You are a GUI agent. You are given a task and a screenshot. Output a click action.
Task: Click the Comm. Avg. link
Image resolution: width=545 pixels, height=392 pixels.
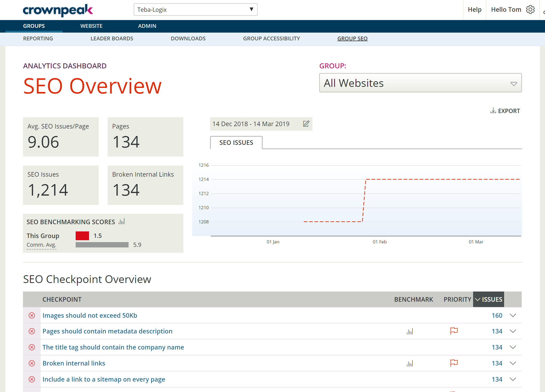[41, 245]
